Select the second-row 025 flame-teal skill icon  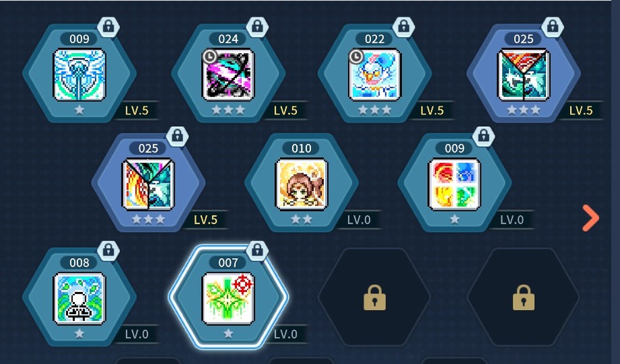tap(148, 184)
